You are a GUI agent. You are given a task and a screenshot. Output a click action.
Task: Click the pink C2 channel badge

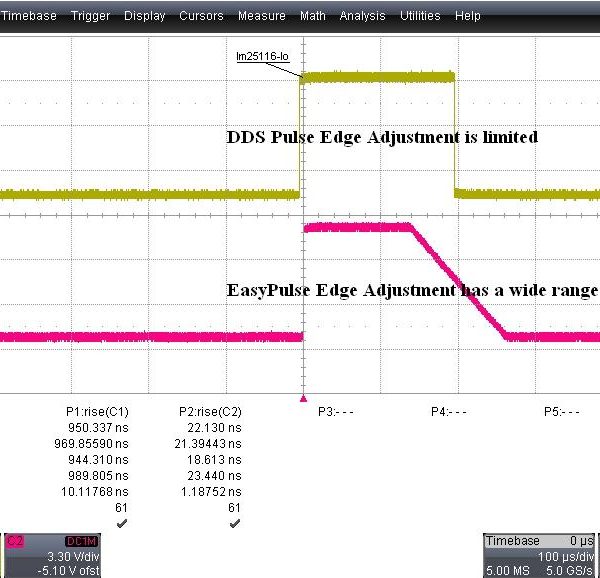pos(16,540)
